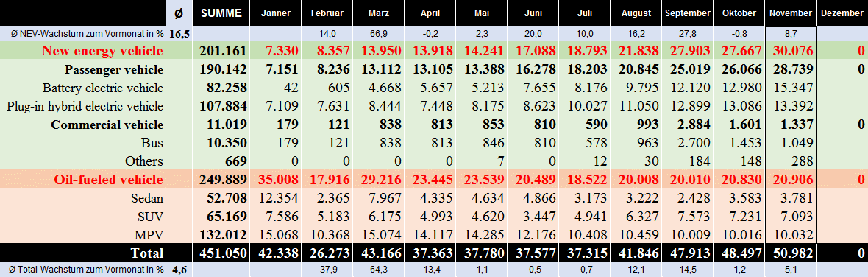Click the November Total value 50.982

792,253
